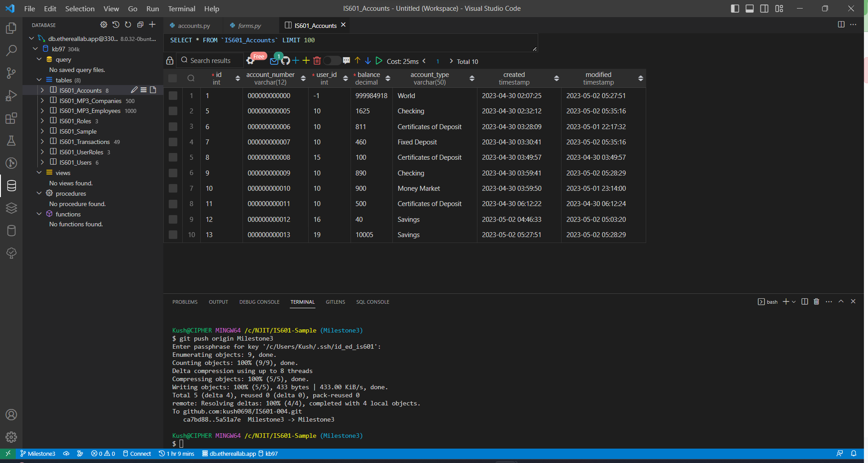
Task: Run the SQL query with the green play icon
Action: click(379, 60)
